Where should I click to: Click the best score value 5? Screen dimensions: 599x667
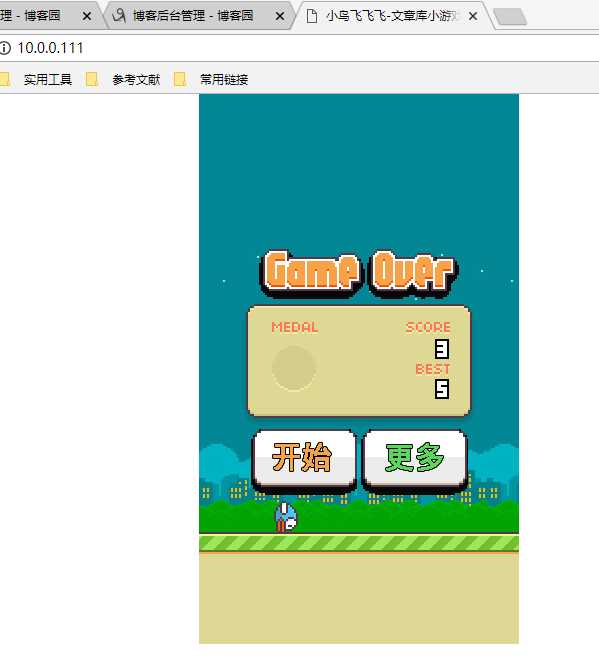(x=442, y=389)
